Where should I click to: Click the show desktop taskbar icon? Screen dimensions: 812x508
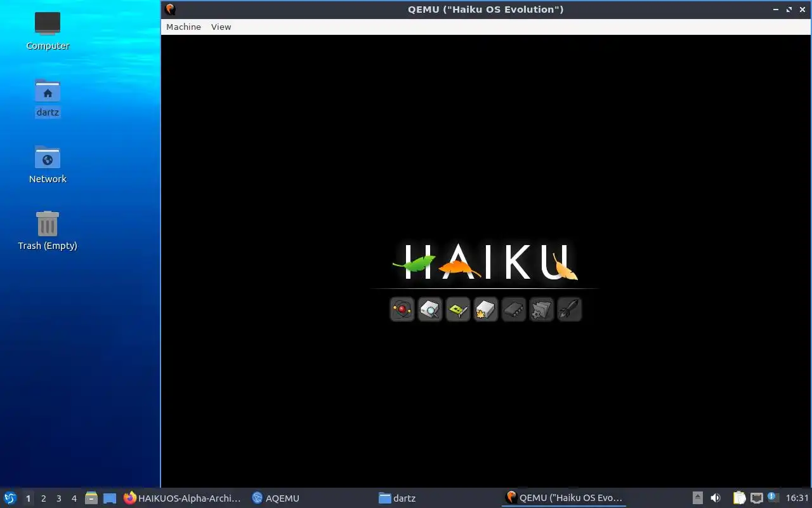click(x=110, y=498)
